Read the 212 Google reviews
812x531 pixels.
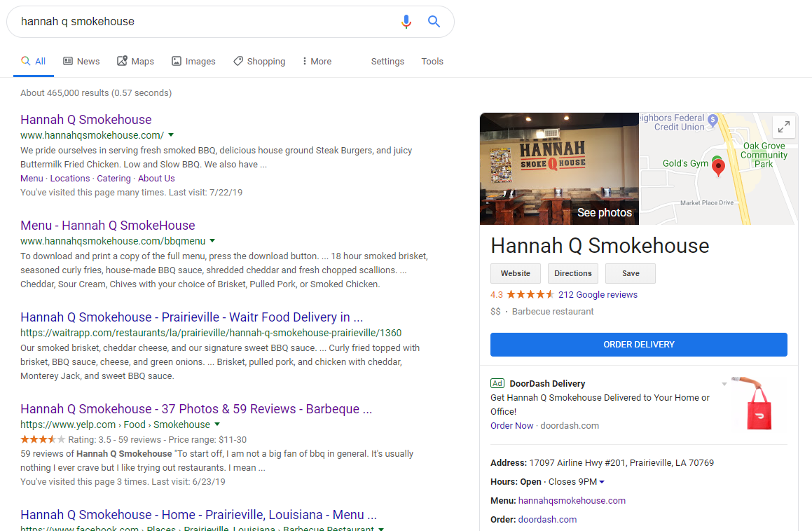coord(598,295)
